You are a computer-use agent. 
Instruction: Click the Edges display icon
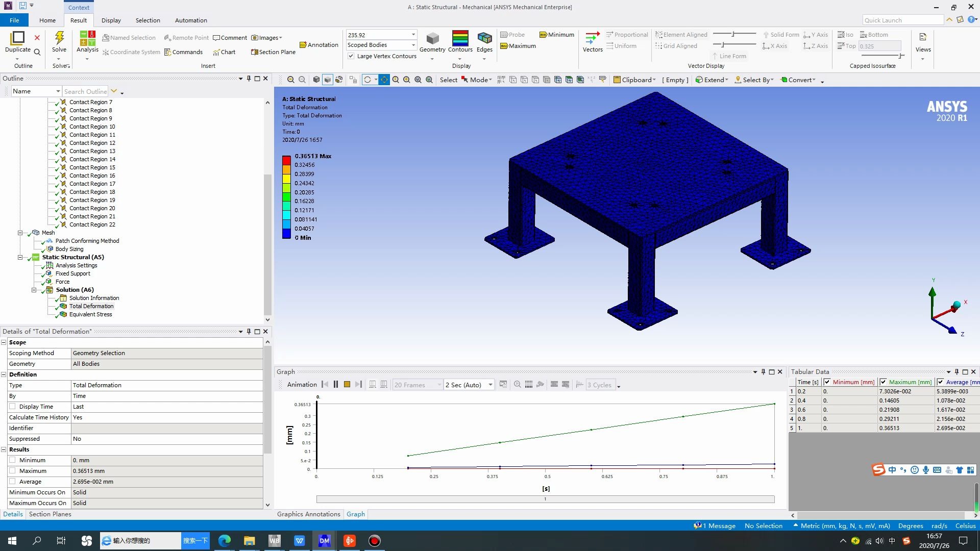(484, 42)
